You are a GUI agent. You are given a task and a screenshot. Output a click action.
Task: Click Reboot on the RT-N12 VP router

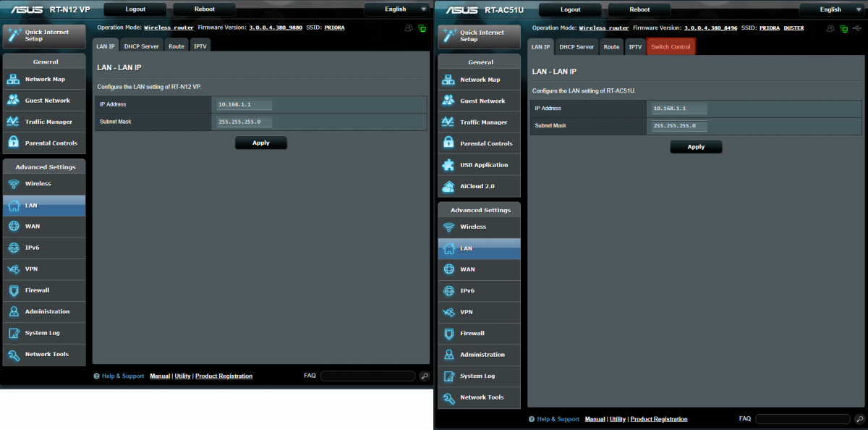click(x=204, y=9)
